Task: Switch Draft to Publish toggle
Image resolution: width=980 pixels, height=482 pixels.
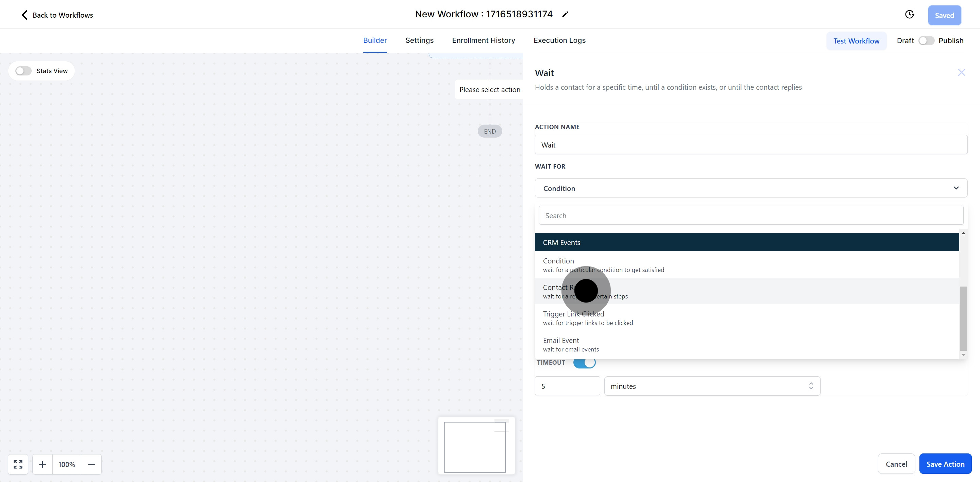Action: tap(926, 41)
